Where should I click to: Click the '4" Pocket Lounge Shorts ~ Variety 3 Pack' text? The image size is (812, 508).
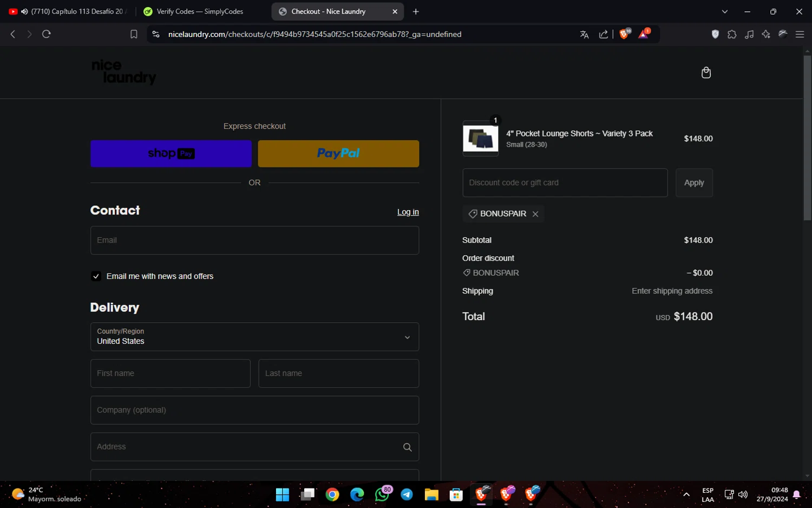579,134
